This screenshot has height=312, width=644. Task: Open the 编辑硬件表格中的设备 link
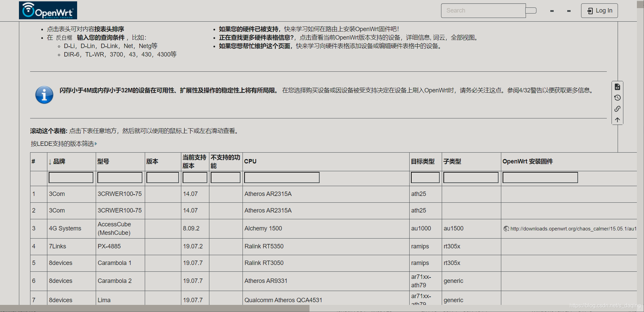click(x=409, y=46)
